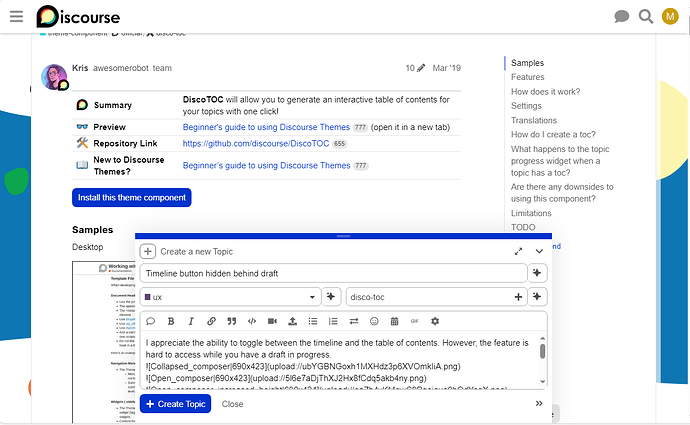
Task: Edit the topic title field
Action: click(x=333, y=273)
